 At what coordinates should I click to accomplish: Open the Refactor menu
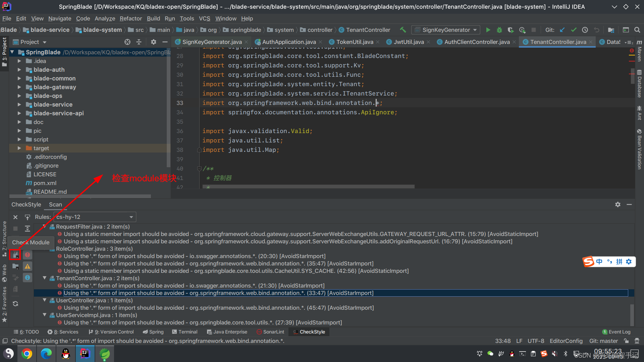pos(131,18)
